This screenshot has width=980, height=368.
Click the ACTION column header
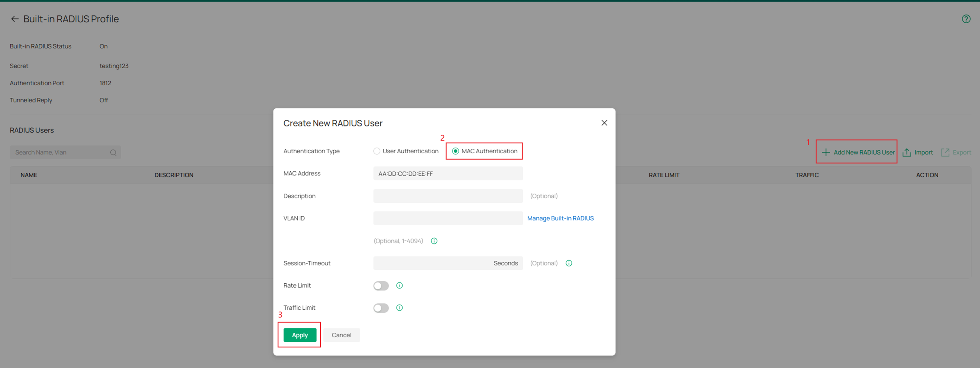click(x=927, y=175)
